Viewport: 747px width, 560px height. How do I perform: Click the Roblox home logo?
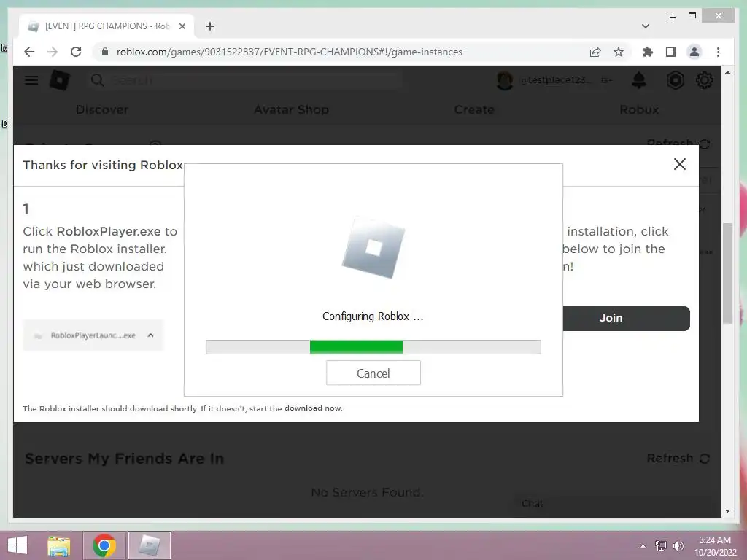60,80
